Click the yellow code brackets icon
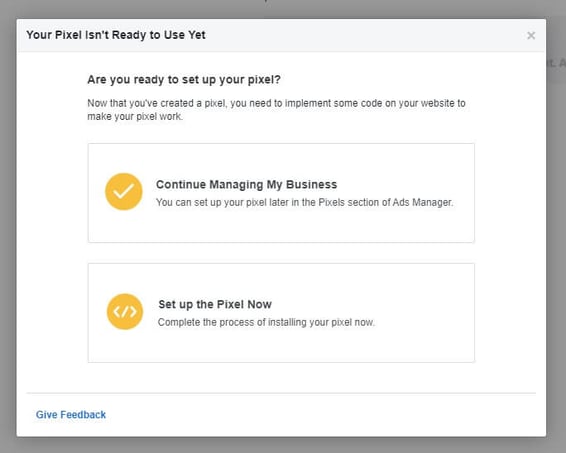This screenshot has height=453, width=566. [x=125, y=312]
